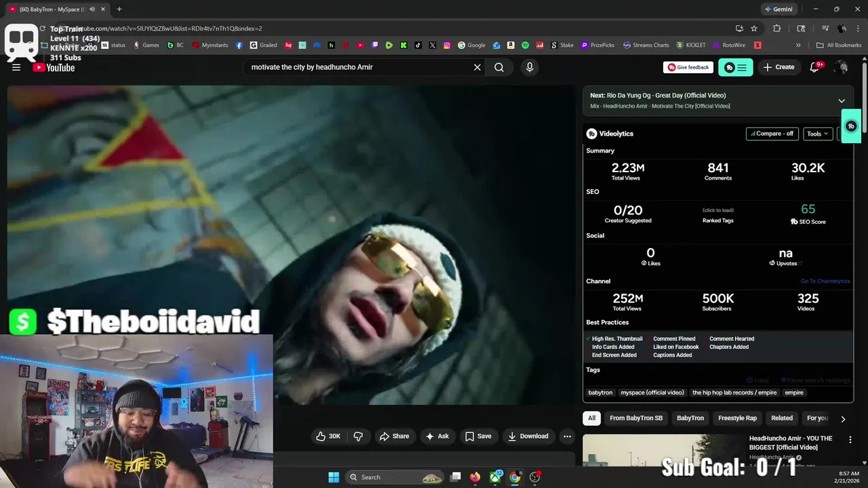868x488 pixels.
Task: Go to YouTube home via logo
Action: tap(54, 67)
